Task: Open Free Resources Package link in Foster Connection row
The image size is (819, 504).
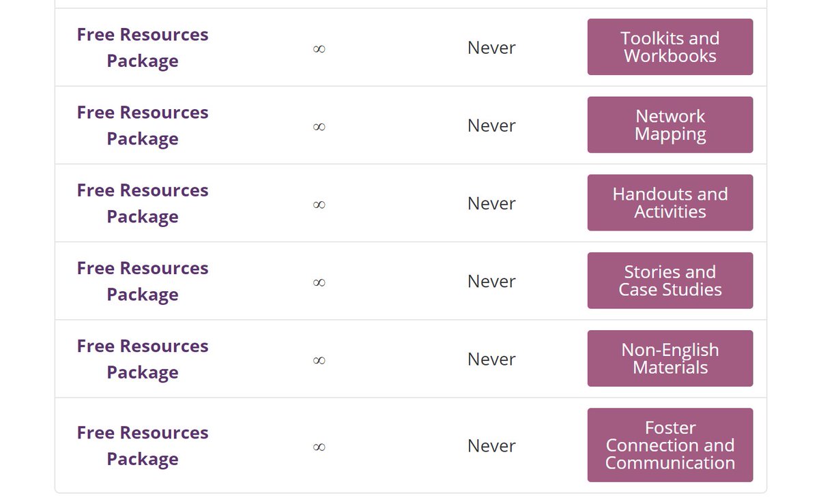Action: (x=143, y=445)
